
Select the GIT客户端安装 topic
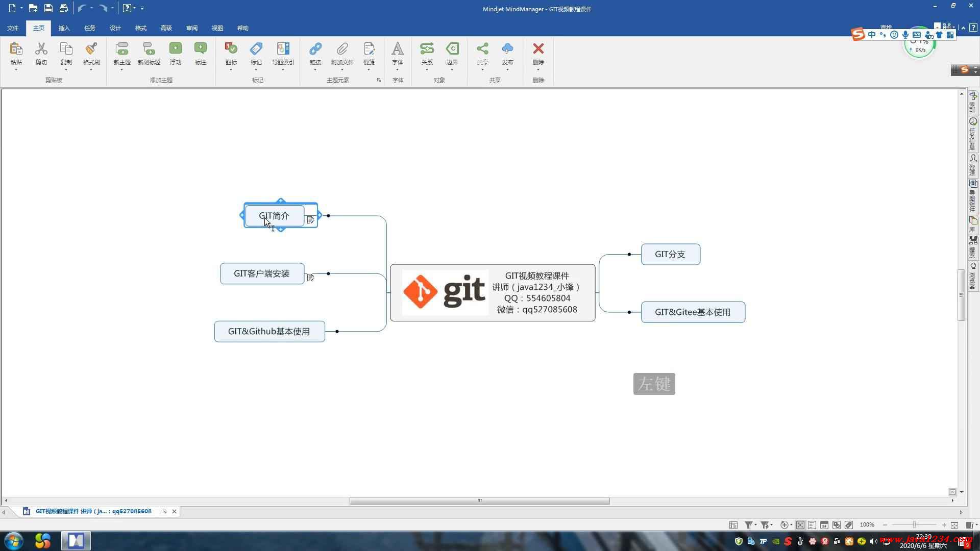262,273
